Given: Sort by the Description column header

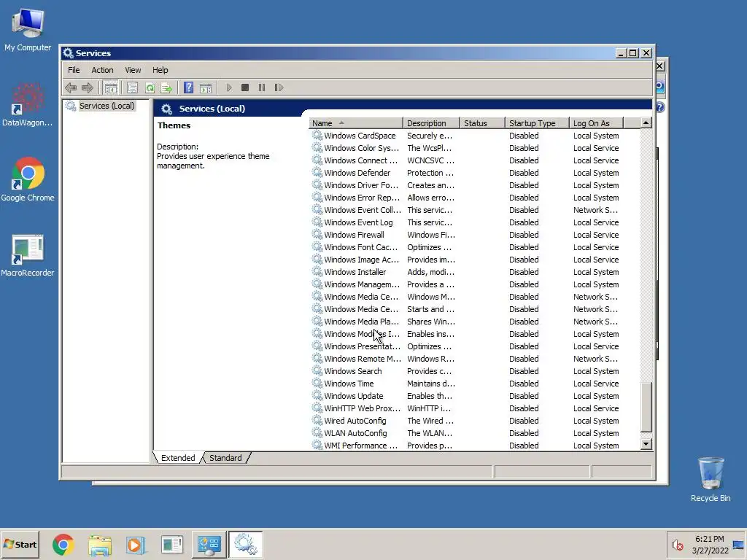Looking at the screenshot, I should pos(431,123).
